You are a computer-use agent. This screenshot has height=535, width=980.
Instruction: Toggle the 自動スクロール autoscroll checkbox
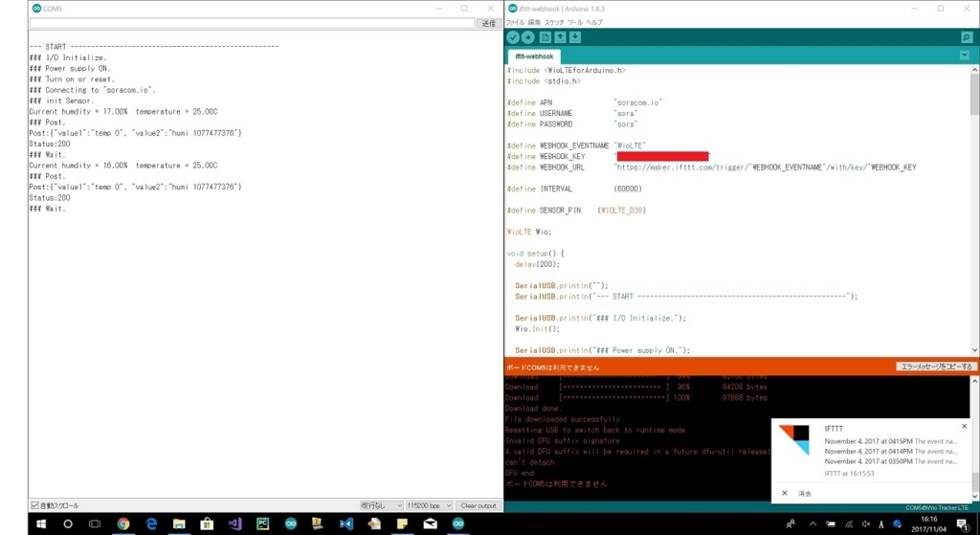pyautogui.click(x=35, y=505)
